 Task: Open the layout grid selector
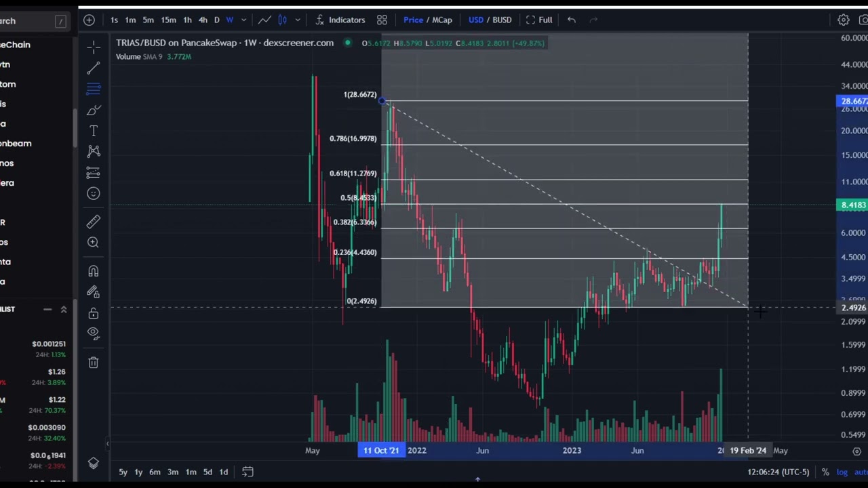[382, 20]
